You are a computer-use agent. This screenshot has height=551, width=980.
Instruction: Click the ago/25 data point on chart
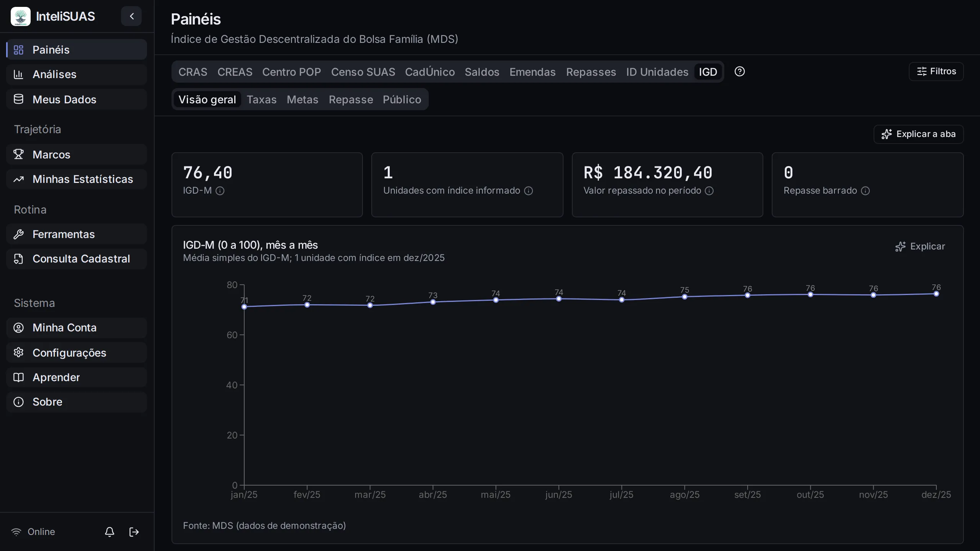(x=684, y=297)
